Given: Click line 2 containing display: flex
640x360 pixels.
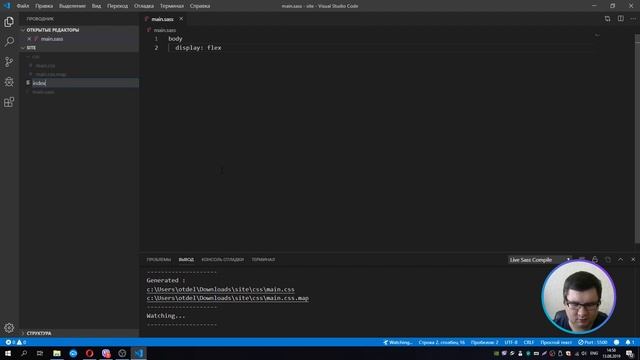Looking at the screenshot, I should point(198,48).
